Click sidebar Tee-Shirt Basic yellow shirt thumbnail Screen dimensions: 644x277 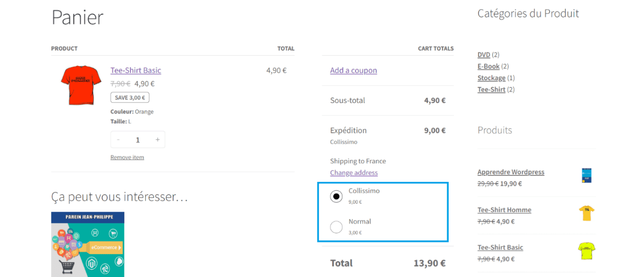(x=586, y=251)
